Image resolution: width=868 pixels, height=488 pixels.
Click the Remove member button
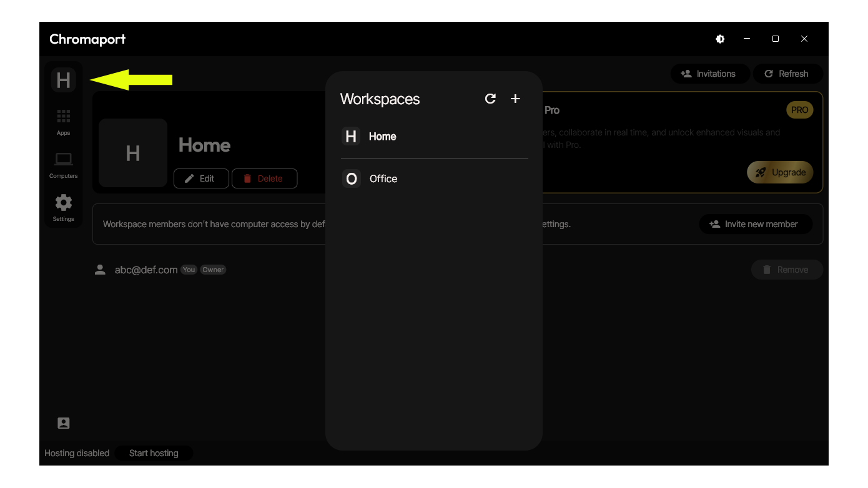click(786, 270)
